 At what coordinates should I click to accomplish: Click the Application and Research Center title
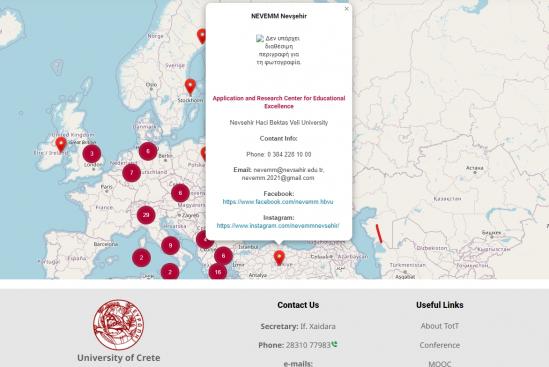click(279, 102)
